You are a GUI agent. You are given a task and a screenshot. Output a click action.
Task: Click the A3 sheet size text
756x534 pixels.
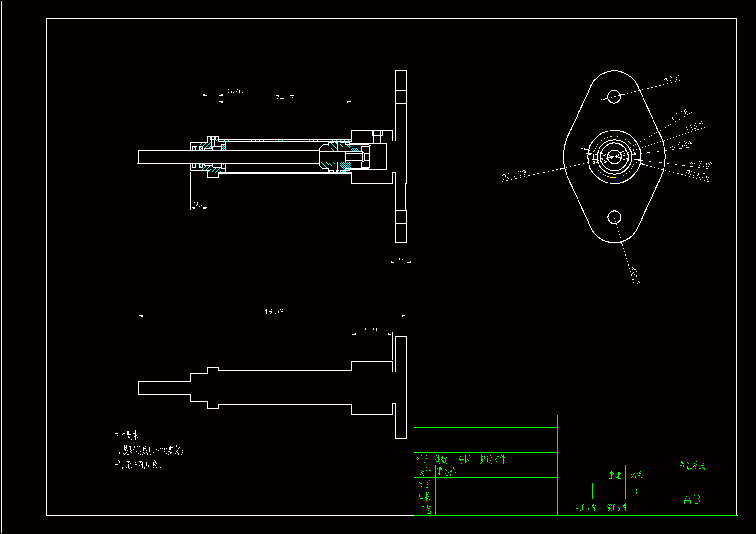[x=692, y=499]
